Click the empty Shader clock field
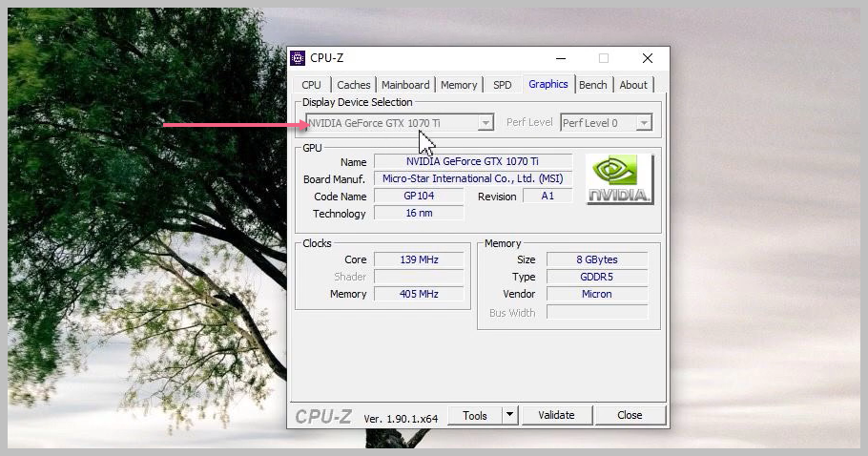 coord(419,276)
